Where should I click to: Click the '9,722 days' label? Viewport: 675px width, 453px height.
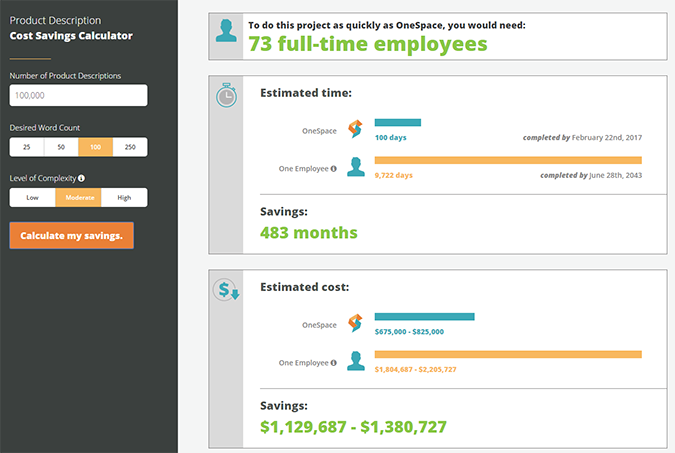[x=393, y=175]
